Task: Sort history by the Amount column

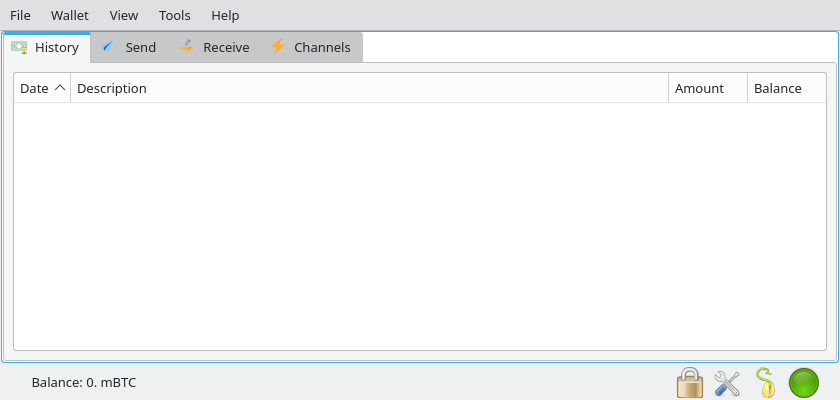Action: (x=699, y=88)
